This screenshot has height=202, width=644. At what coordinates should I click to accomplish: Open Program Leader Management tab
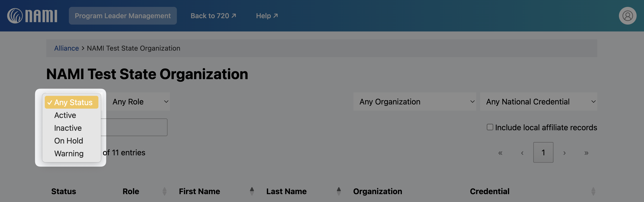pos(123,16)
